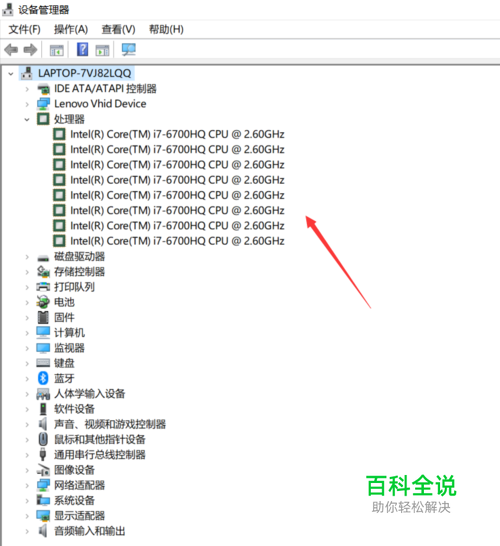Open the Help question-mark toolbar icon
Screen dimensions: 500x546
[x=83, y=49]
